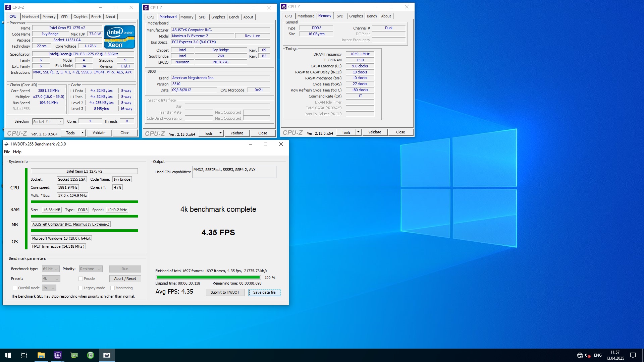Click the Intel Xeon E3 1275 v2 system info field
Screen dimensions: 644x362
[84, 171]
